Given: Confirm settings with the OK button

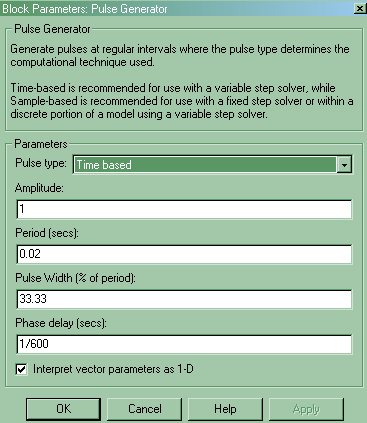Looking at the screenshot, I should (63, 409).
